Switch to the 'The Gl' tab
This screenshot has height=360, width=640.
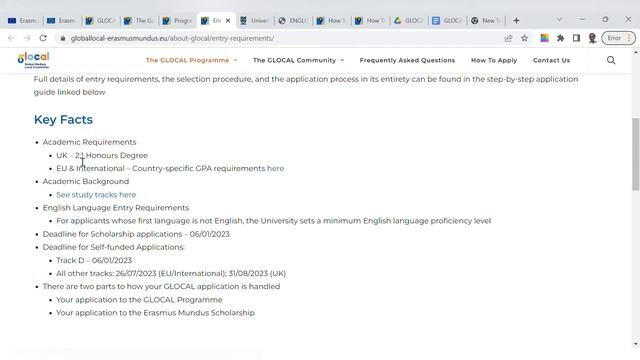pyautogui.click(x=140, y=20)
